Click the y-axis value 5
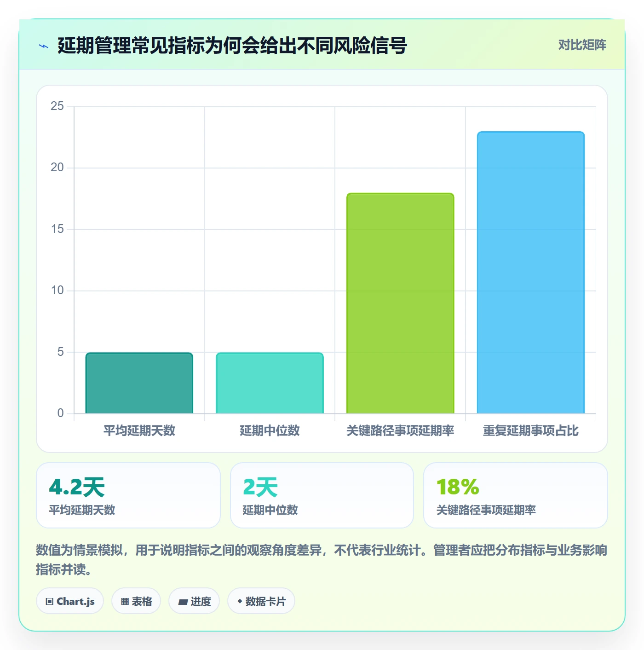Screen dimensions: 644x650 click(x=60, y=352)
